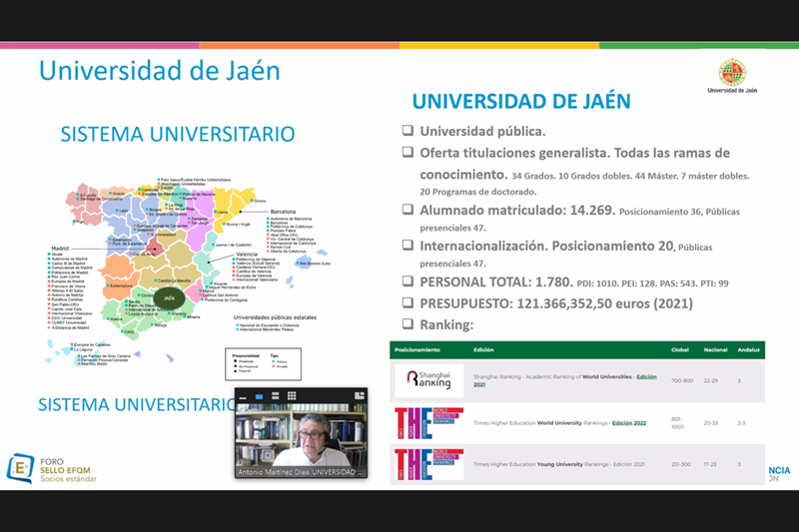Tick the PRESUPUESTO checkbox bullet
Screen dimensions: 799x532
[407, 303]
